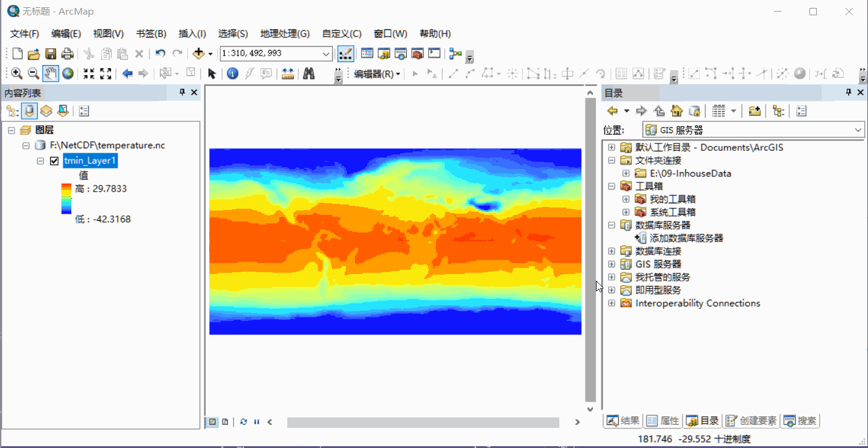868x448 pixels.
Task: Switch to 结果 tab
Action: point(623,421)
